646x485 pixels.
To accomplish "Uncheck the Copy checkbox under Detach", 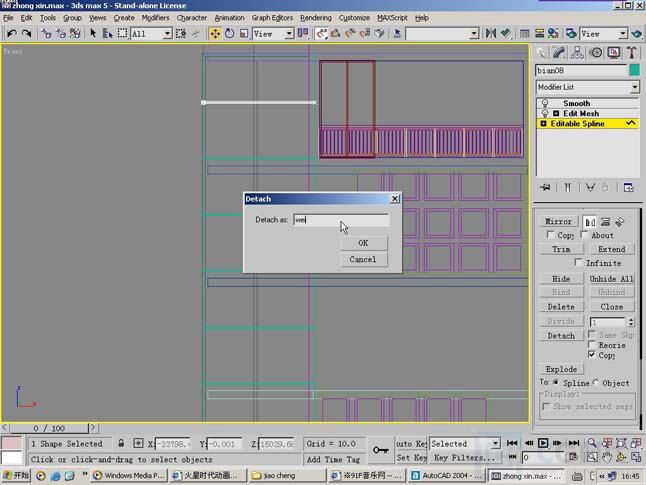I will pos(592,354).
